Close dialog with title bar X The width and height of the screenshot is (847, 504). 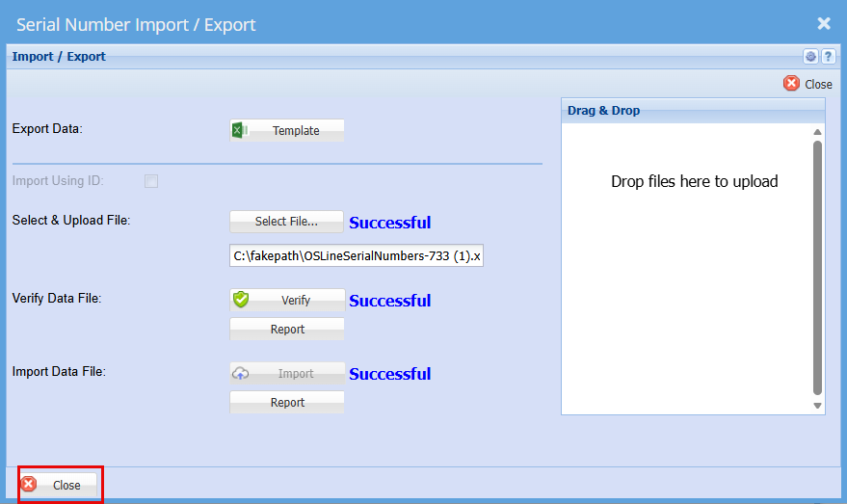pyautogui.click(x=824, y=23)
